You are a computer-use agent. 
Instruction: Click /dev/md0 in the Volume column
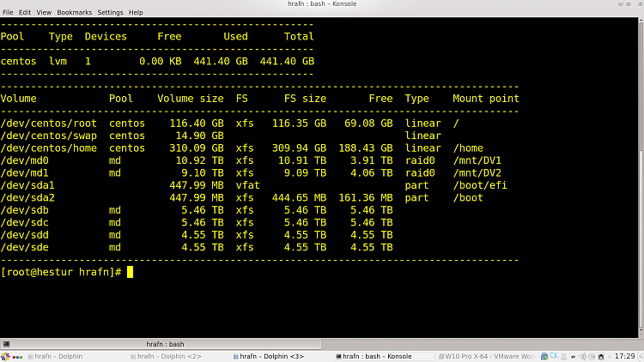click(25, 160)
